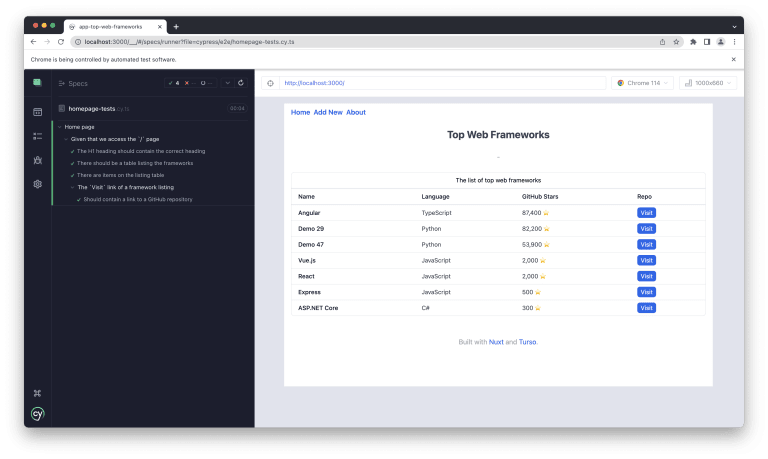The height and width of the screenshot is (459, 768).
Task: Collapse the 'Visit' link of framework suite
Action: click(72, 187)
